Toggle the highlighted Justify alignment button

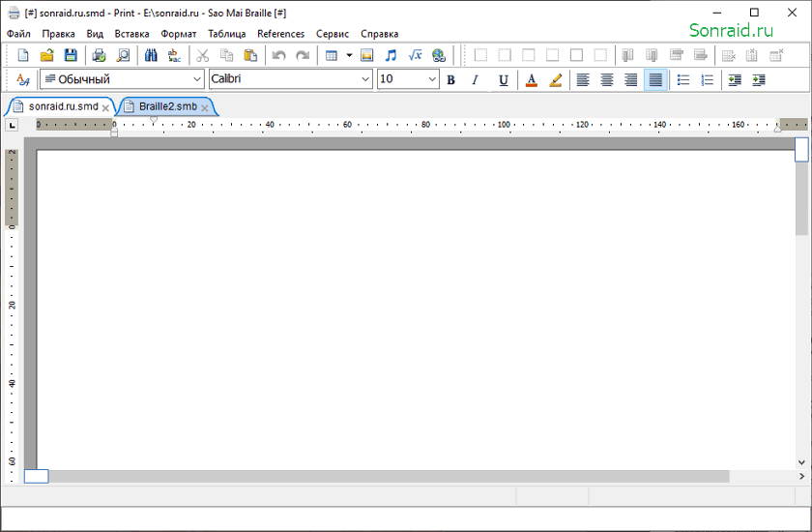[x=655, y=79]
